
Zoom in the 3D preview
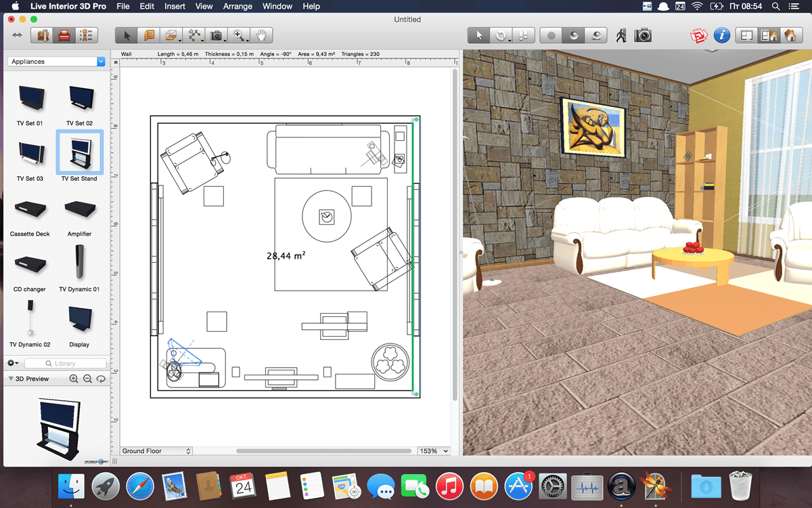pos(74,379)
